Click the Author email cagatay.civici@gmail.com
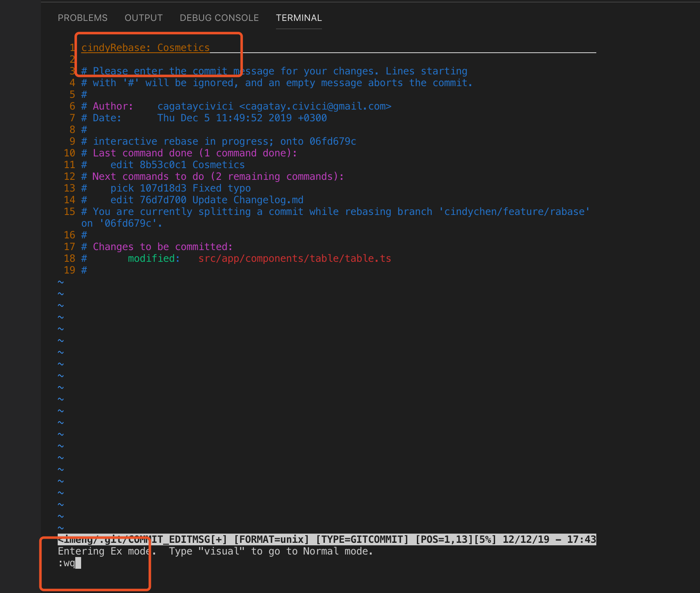Image resolution: width=700 pixels, height=593 pixels. point(315,106)
